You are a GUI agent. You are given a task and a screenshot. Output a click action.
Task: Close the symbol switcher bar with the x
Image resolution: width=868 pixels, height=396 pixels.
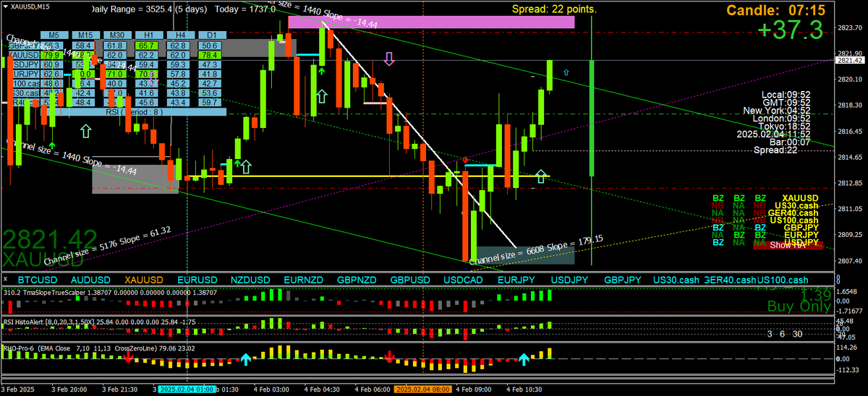[x=6, y=280]
